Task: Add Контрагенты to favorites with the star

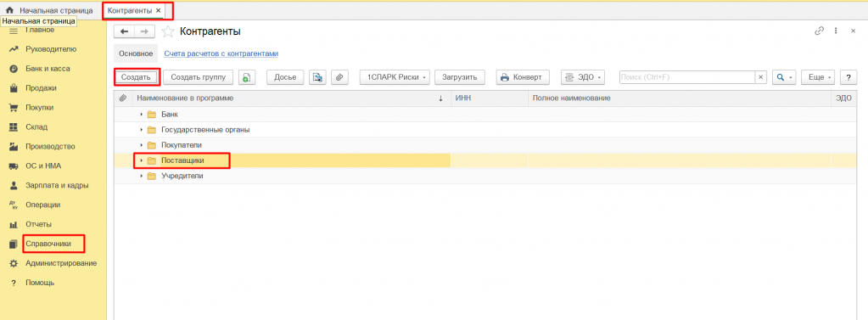Action: [168, 31]
